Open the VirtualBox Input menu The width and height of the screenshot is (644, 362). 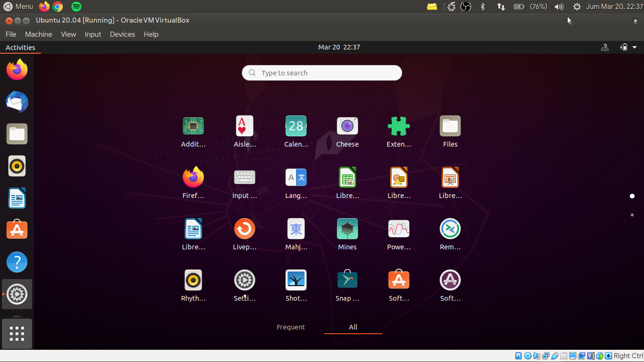(93, 34)
